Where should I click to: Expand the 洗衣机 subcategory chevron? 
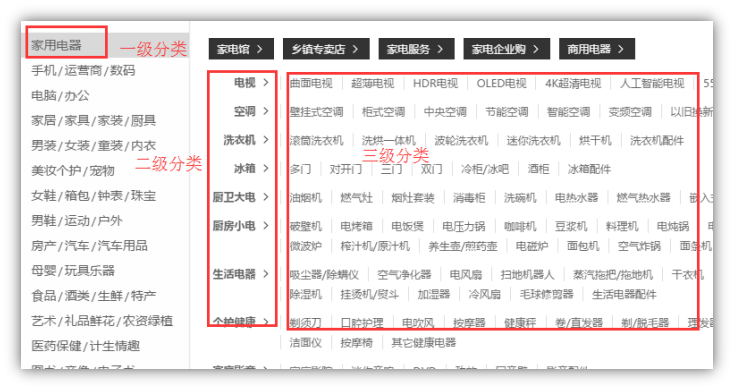(266, 140)
